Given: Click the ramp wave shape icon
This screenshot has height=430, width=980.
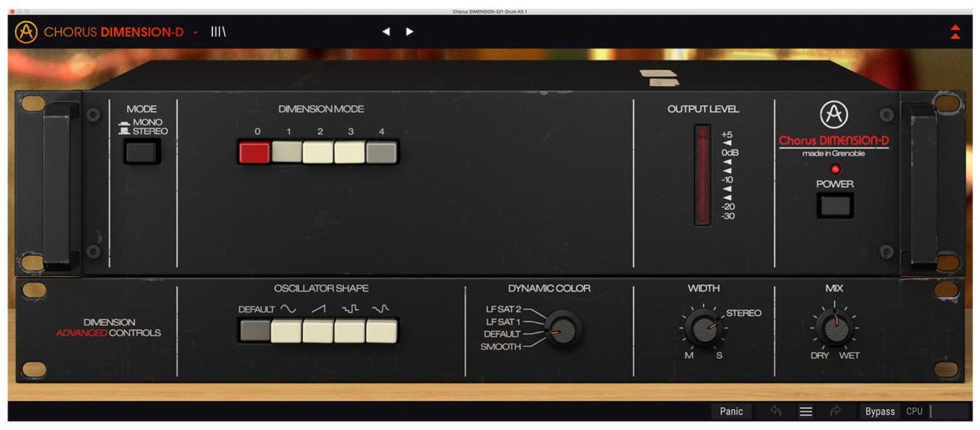Looking at the screenshot, I should point(318,309).
